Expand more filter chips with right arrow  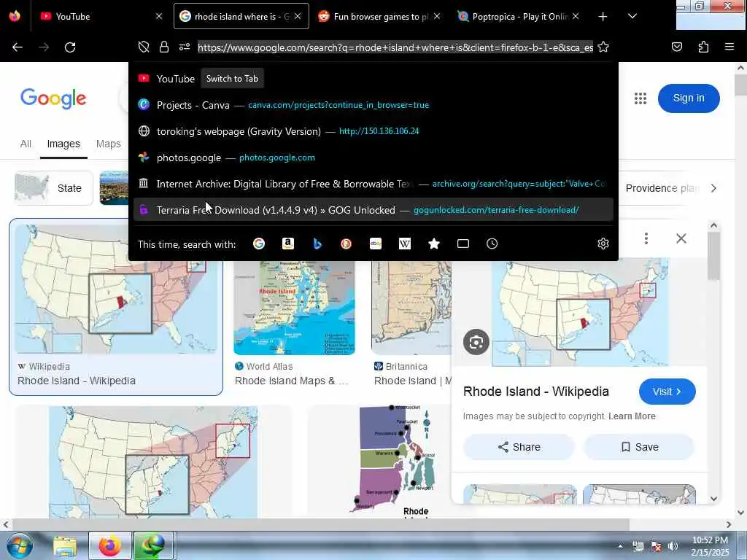tap(713, 188)
